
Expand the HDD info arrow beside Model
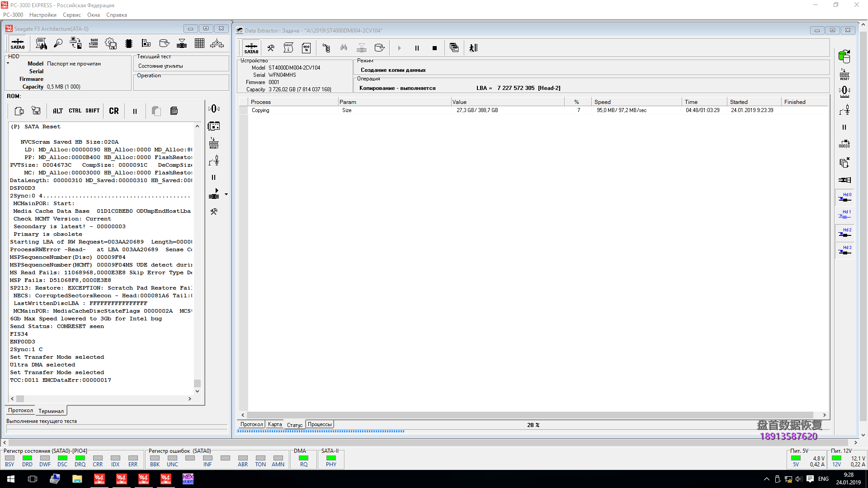[x=8, y=63]
